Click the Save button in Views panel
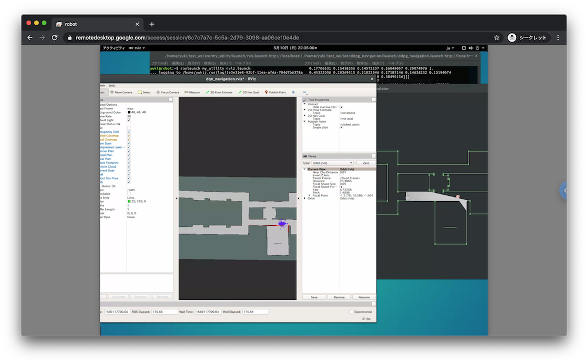 point(314,297)
